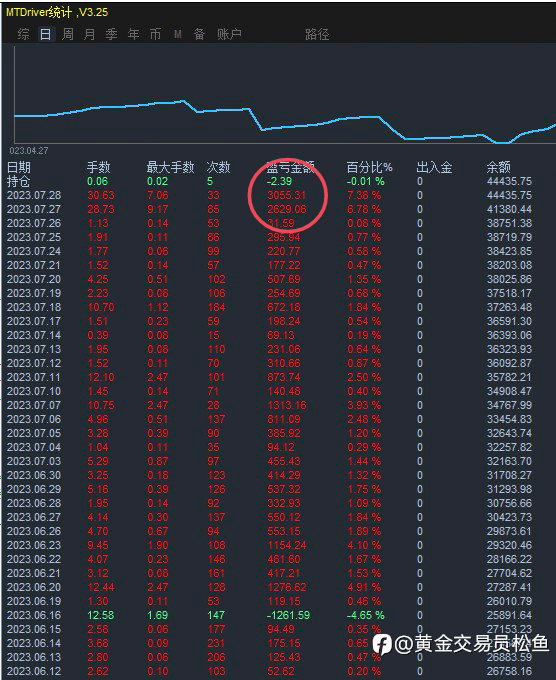
Task: Click the 百分比% column header
Action: pyautogui.click(x=370, y=167)
